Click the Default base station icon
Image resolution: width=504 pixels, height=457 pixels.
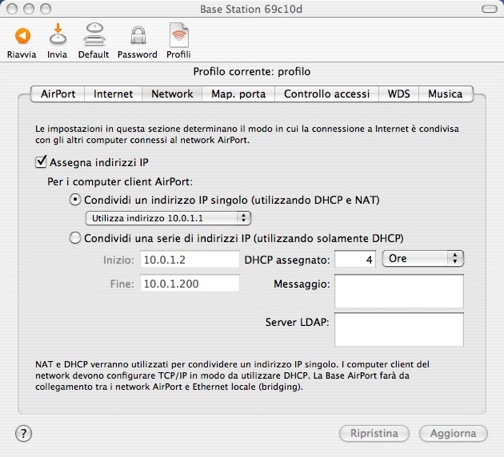tap(94, 34)
